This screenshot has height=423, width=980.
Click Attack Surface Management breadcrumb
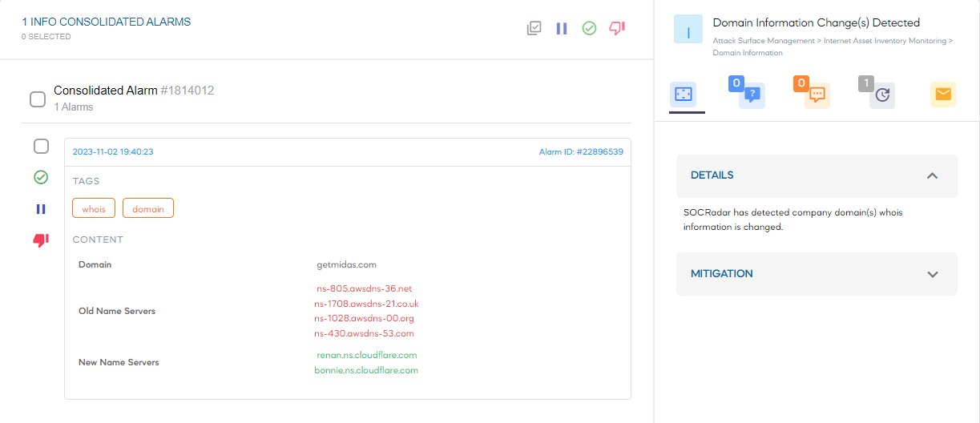pyautogui.click(x=763, y=40)
